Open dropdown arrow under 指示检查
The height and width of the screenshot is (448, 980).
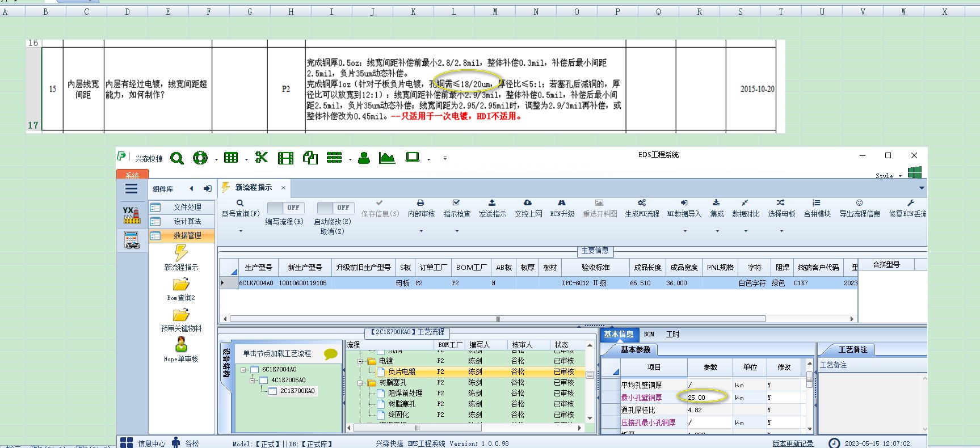[x=457, y=231]
